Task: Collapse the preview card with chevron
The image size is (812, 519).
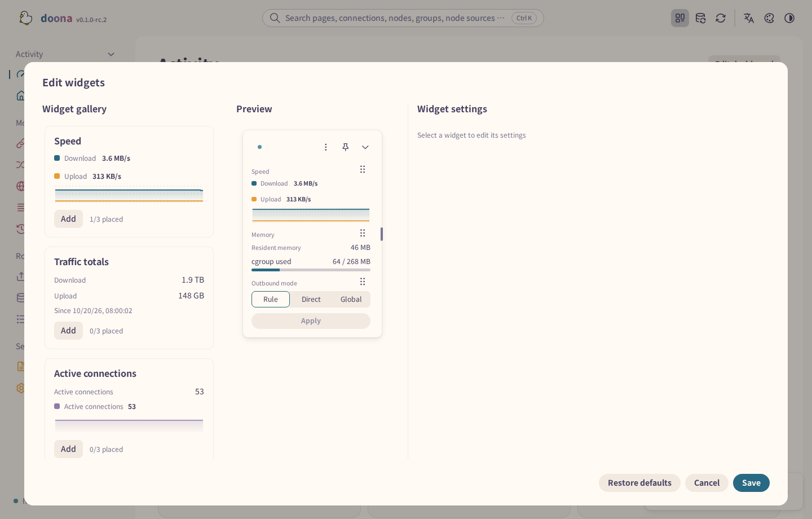Action: click(365, 147)
